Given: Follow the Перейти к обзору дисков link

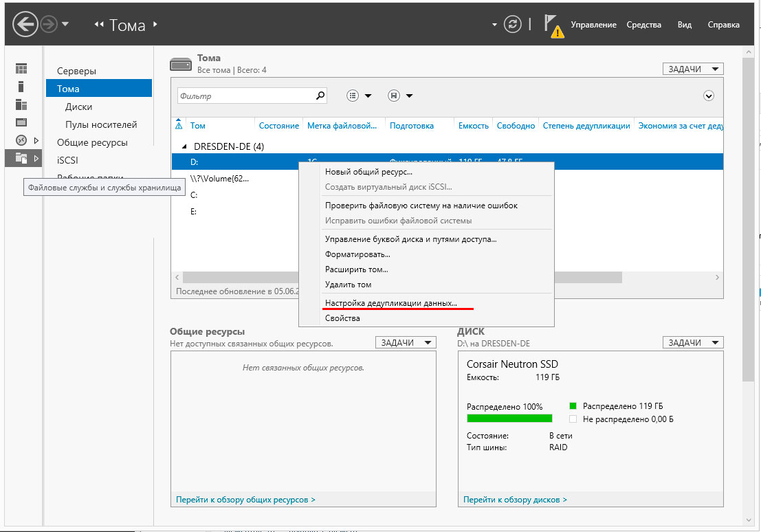Looking at the screenshot, I should (x=515, y=500).
